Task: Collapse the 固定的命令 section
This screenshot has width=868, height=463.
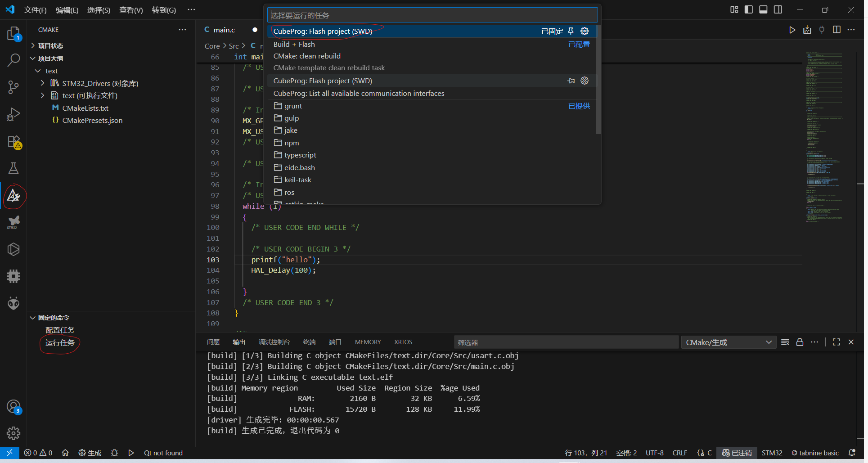Action: tap(33, 318)
